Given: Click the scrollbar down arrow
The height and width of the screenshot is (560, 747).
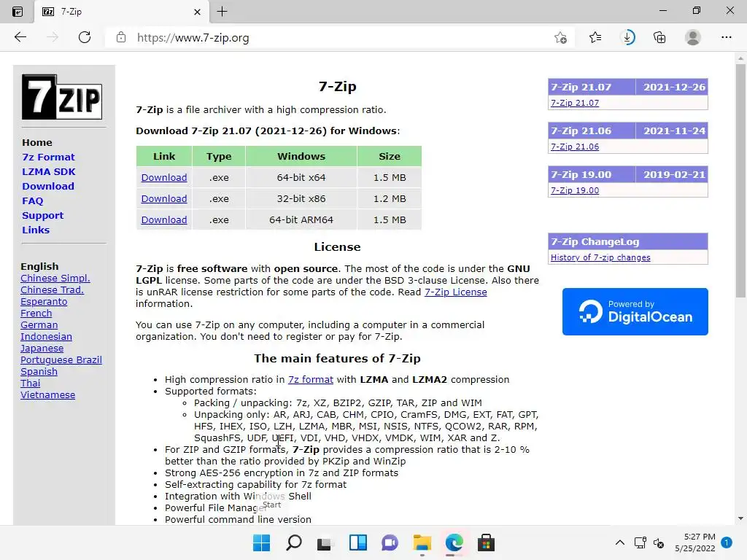Looking at the screenshot, I should 740,518.
